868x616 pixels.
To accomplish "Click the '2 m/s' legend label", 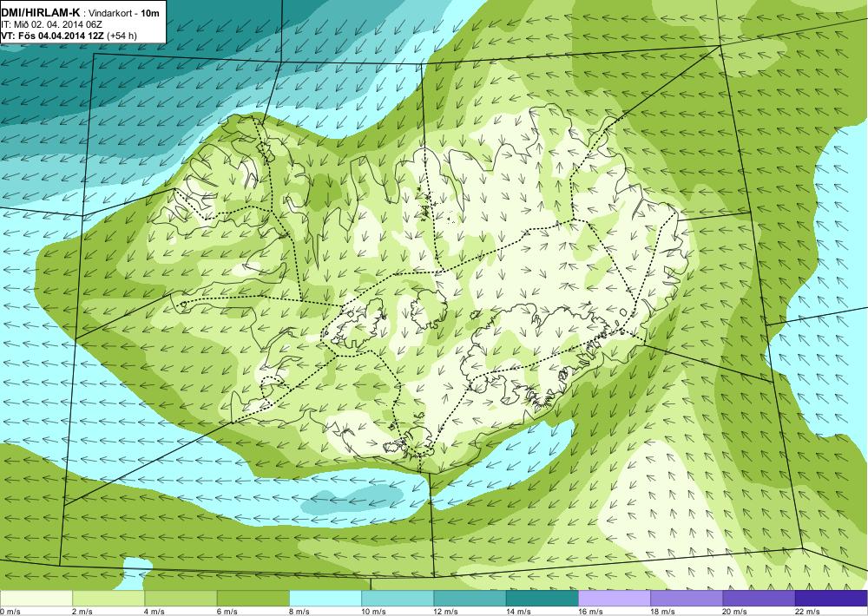I will pyautogui.click(x=83, y=612).
